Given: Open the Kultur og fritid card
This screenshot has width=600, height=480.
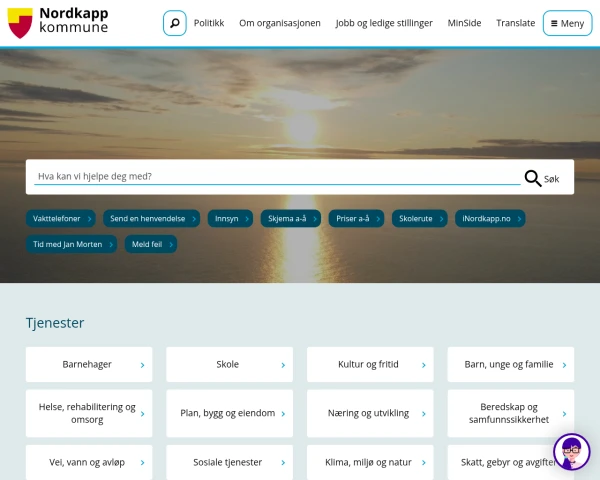Looking at the screenshot, I should tap(370, 364).
